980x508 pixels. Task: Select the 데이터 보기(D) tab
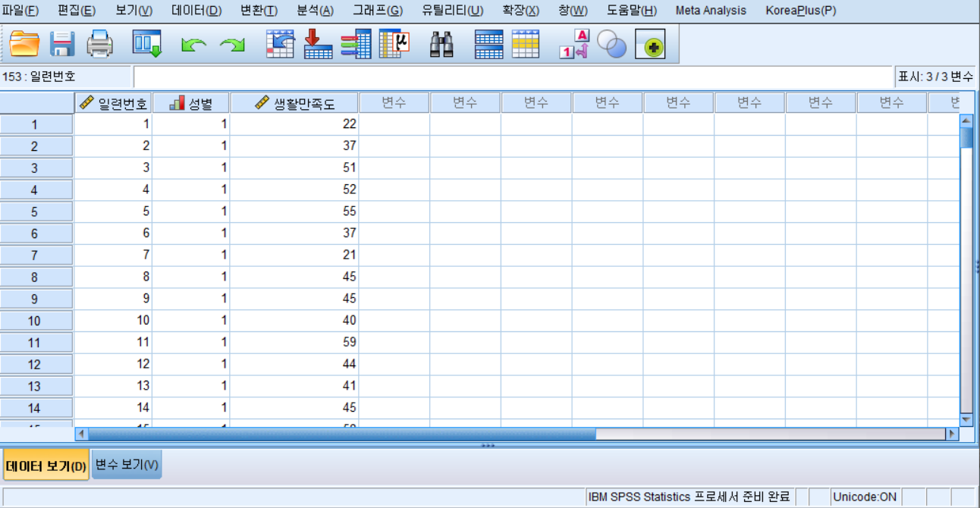46,466
